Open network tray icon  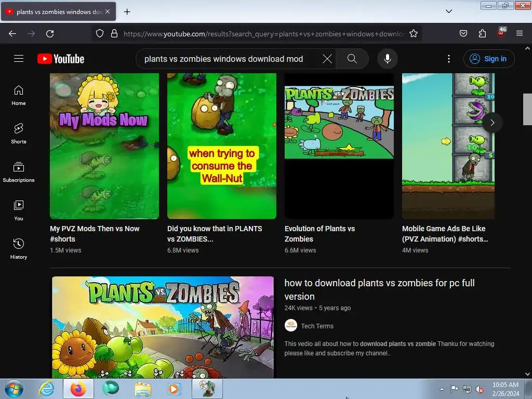point(467,389)
